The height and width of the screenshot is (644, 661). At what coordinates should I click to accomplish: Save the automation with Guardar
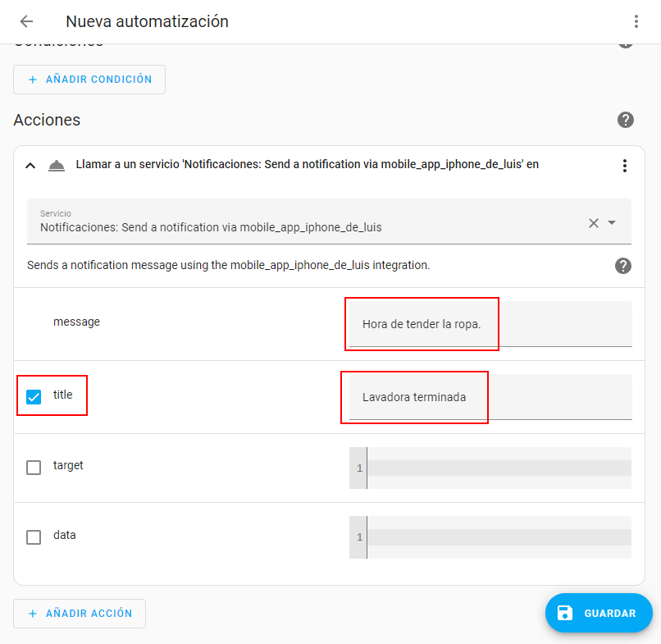click(x=599, y=614)
